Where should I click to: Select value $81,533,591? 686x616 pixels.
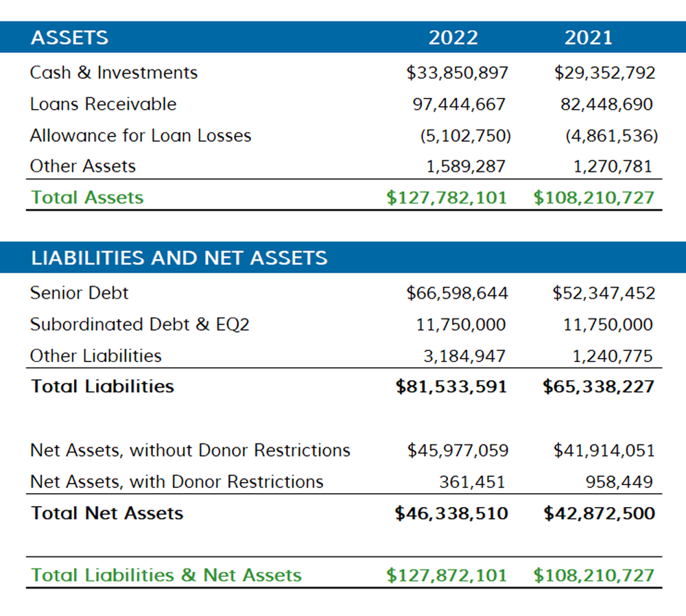tap(451, 387)
